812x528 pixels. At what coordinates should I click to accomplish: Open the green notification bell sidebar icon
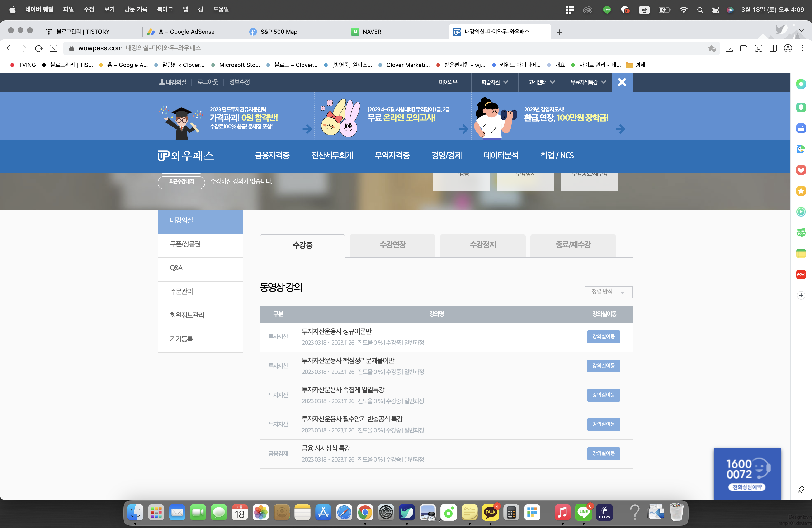[x=801, y=108]
